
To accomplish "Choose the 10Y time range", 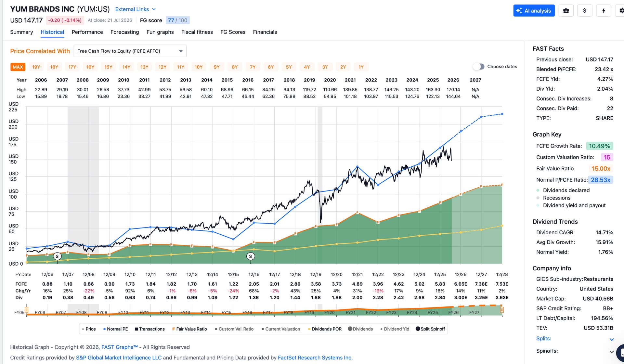I will (199, 67).
